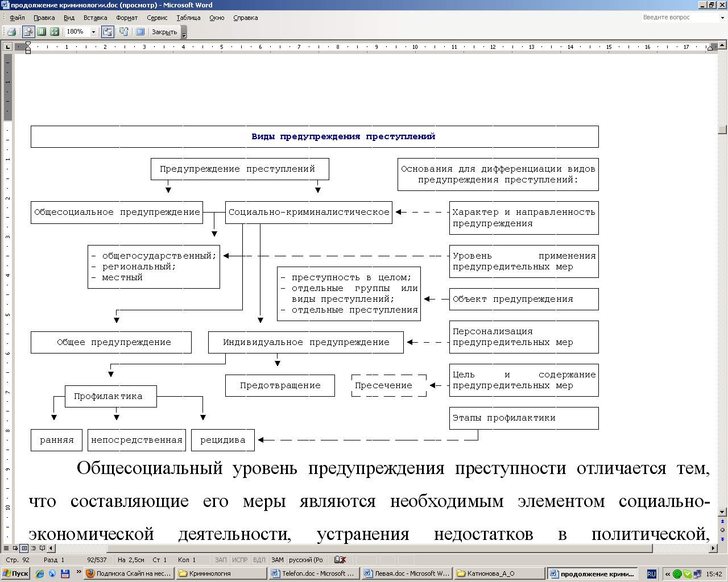Viewport: 728px width, 582px height.
Task: Click the green checkmark tray icon
Action: click(x=687, y=574)
